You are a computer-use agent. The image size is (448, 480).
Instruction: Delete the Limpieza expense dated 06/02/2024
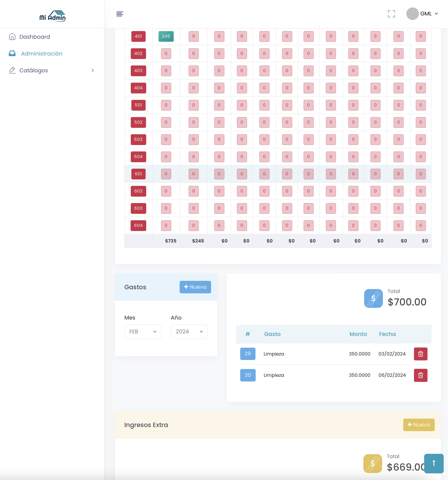tap(420, 375)
